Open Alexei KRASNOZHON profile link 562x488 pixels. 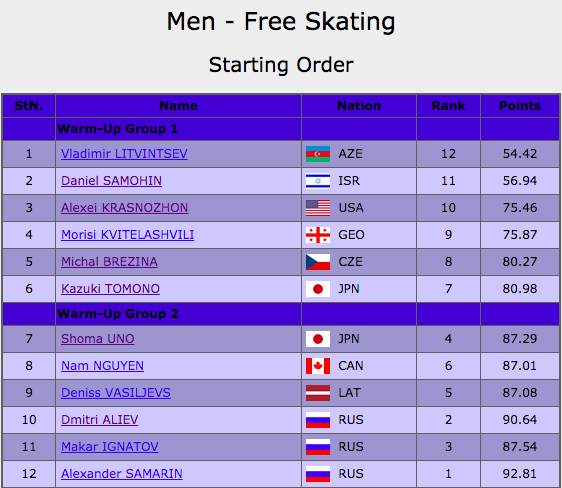click(x=124, y=208)
